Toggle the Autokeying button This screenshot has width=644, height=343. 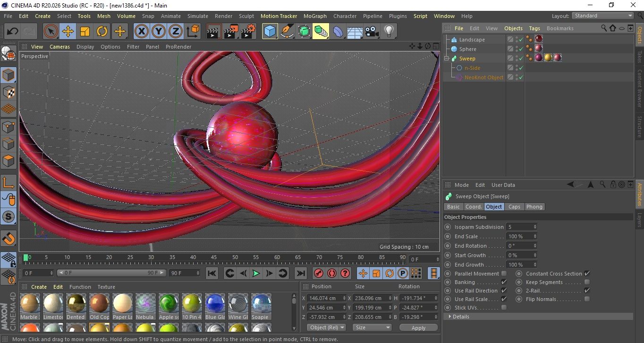click(332, 273)
